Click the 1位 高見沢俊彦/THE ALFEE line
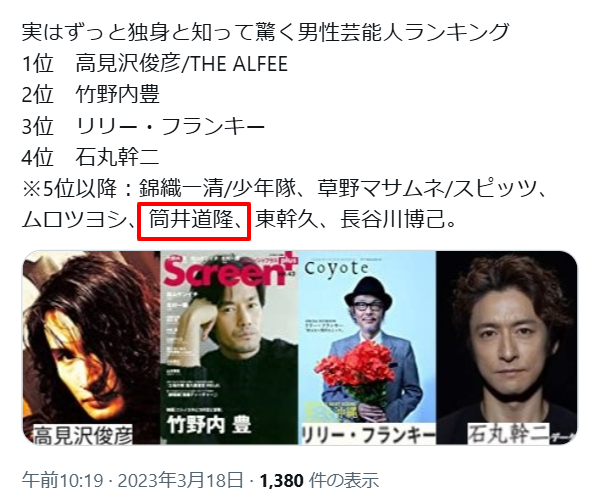 155,63
